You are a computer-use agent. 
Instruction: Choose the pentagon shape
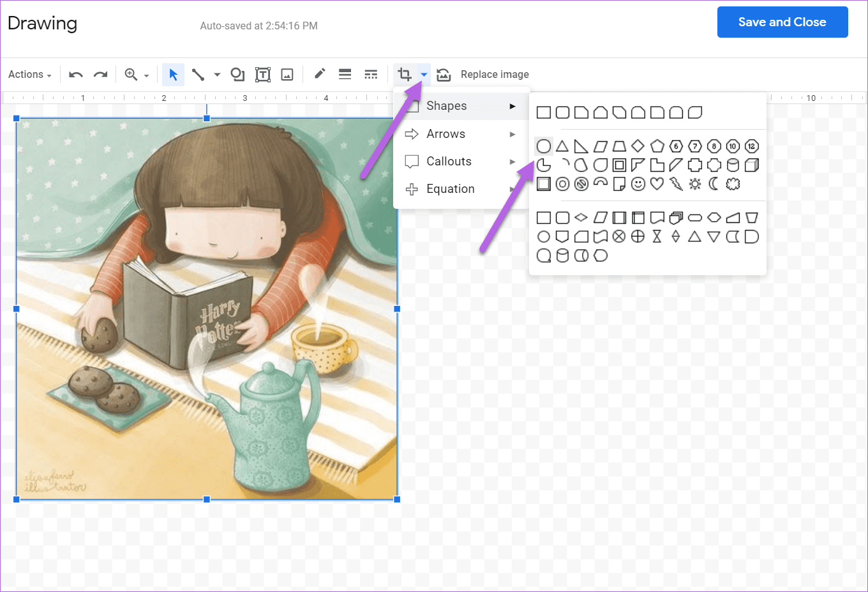(x=657, y=146)
